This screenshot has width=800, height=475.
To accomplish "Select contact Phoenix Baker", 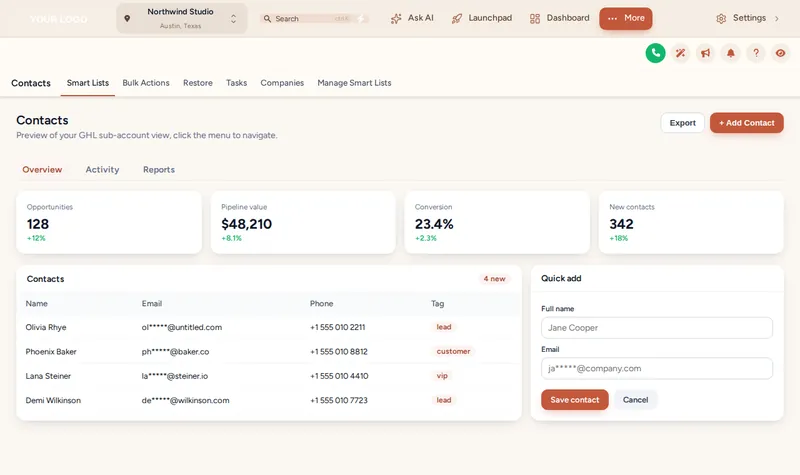I will tap(51, 352).
